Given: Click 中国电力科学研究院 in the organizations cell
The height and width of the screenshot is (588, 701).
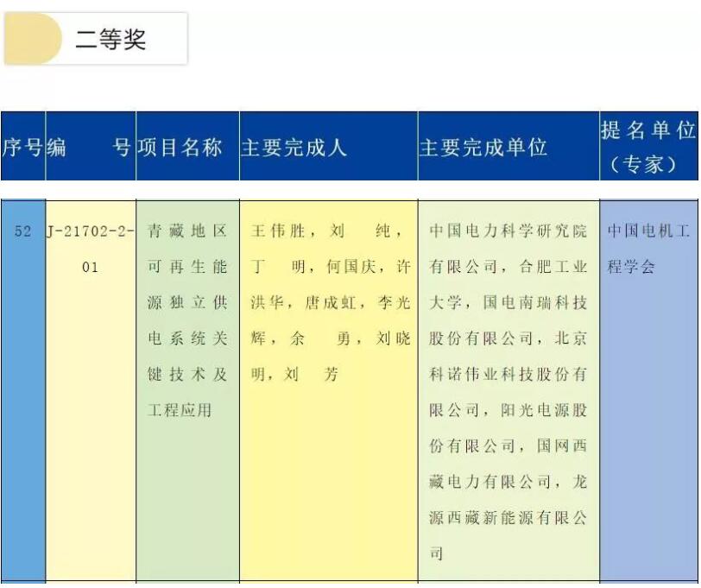Looking at the screenshot, I should pyautogui.click(x=508, y=231).
